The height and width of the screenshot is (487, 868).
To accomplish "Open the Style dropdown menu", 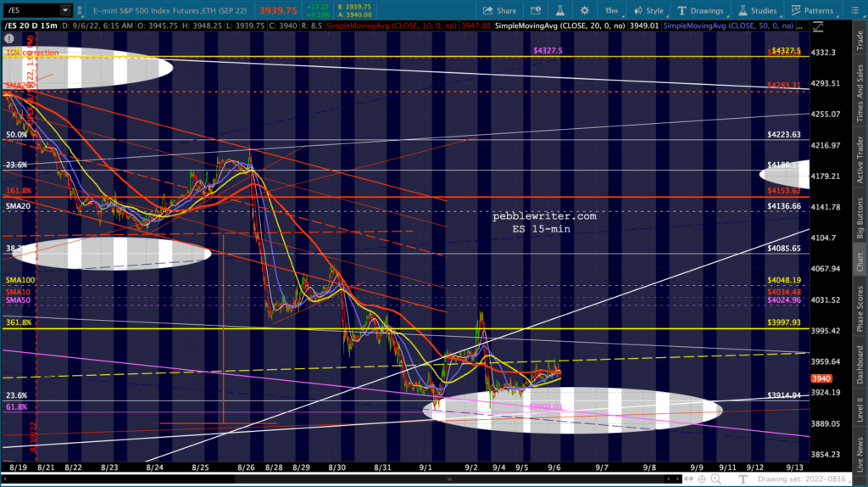I will click(x=649, y=11).
